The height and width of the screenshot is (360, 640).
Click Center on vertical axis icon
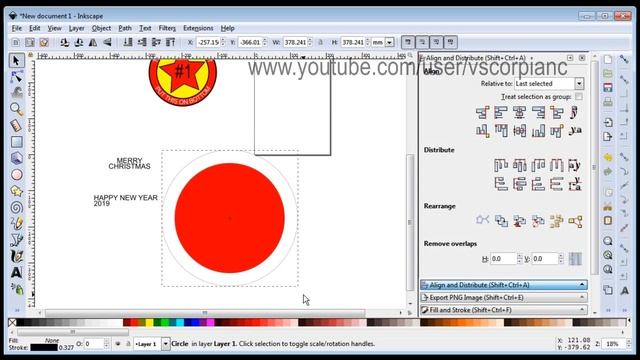[520, 112]
